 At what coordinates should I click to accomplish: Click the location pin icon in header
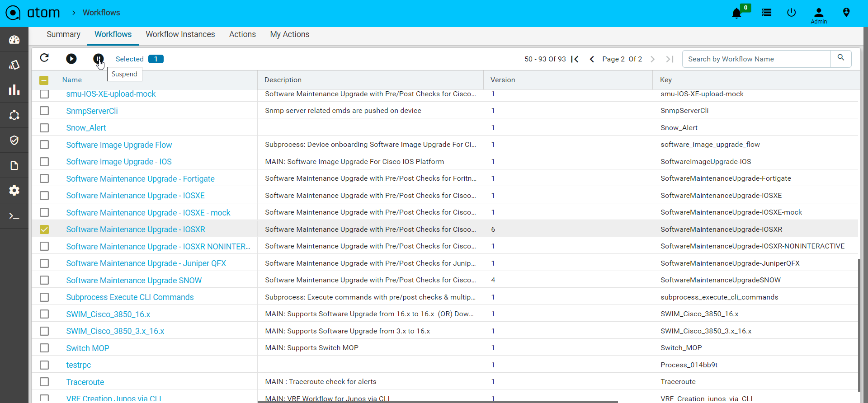tap(846, 13)
